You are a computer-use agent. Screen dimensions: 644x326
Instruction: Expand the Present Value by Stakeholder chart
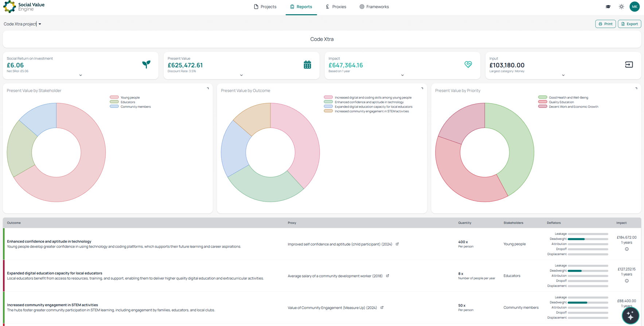tap(208, 88)
